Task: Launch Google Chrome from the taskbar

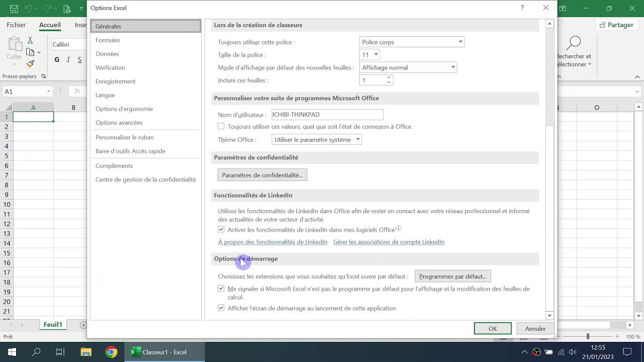Action: (x=111, y=352)
